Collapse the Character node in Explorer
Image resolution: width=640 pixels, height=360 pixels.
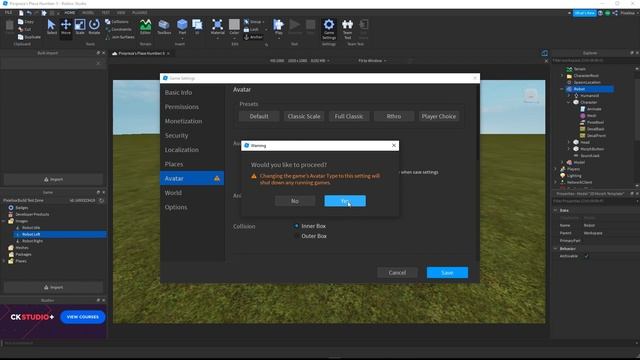[569, 102]
